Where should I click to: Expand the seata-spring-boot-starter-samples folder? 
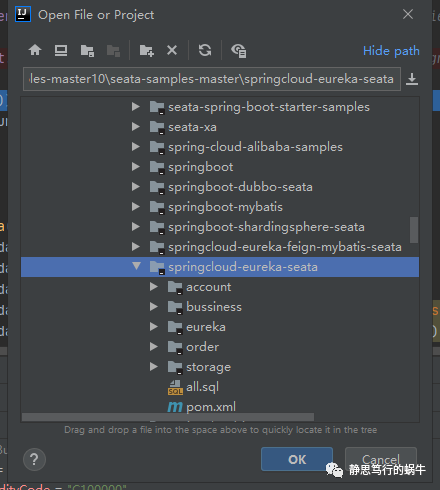[135, 107]
